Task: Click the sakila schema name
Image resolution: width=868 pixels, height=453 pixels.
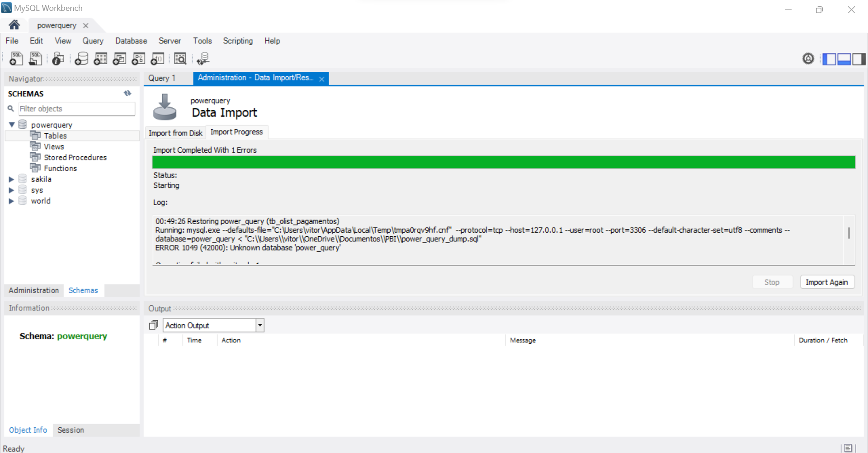Action: pos(41,179)
